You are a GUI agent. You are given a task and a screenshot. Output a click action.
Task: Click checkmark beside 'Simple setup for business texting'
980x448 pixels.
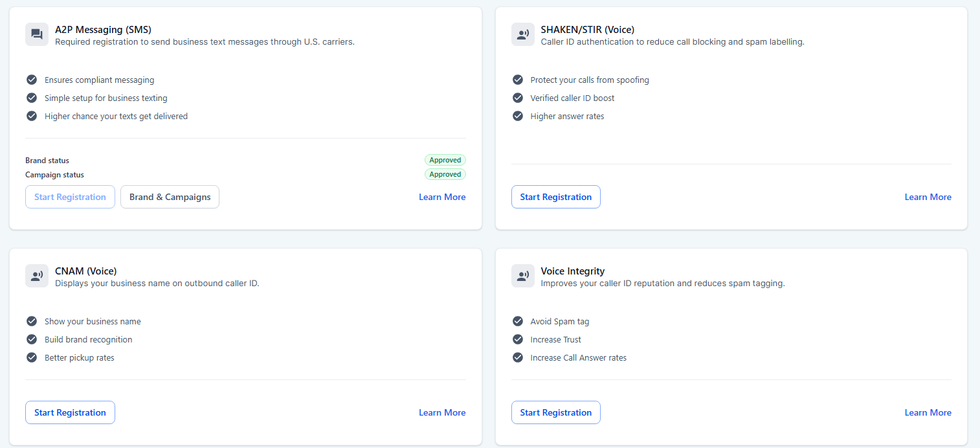[31, 98]
